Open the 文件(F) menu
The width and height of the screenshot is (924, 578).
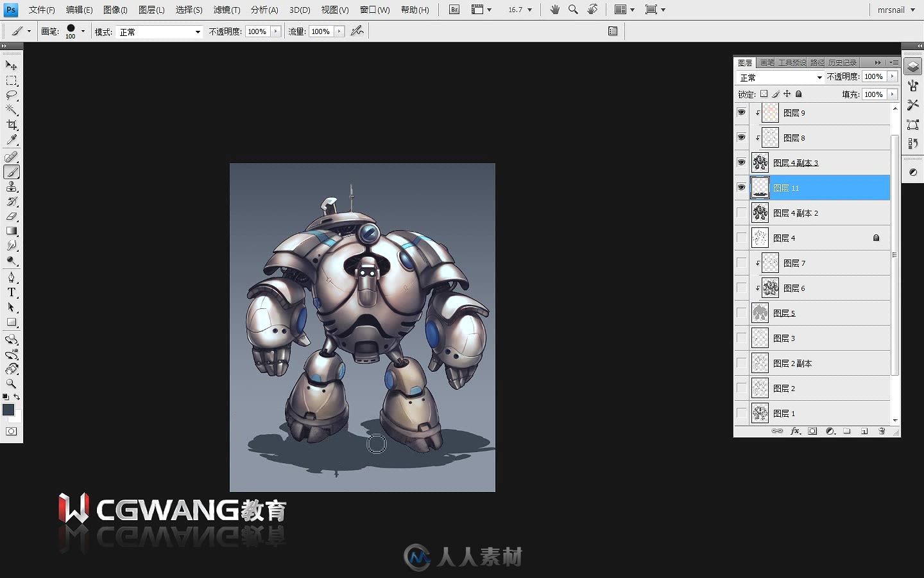point(42,10)
